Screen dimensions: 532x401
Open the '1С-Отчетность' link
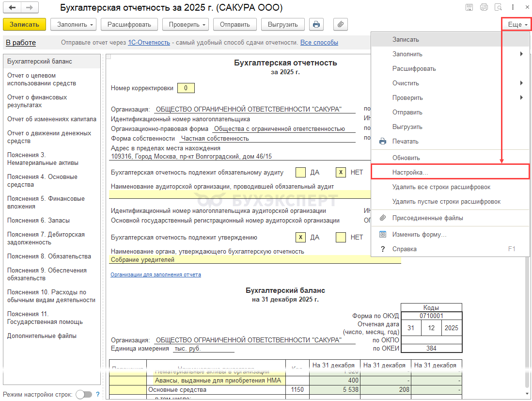pos(149,43)
